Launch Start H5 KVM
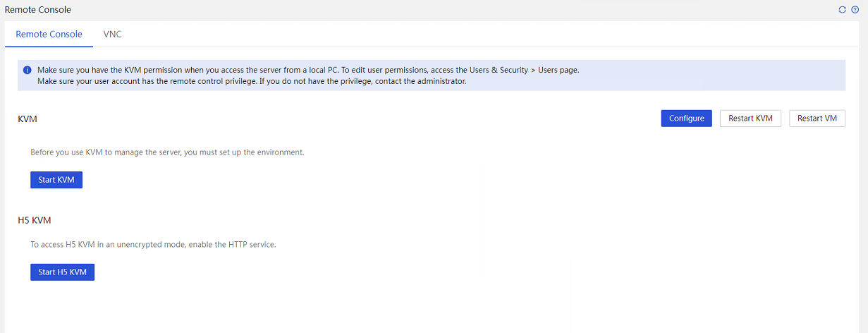868x333 pixels. (x=62, y=272)
